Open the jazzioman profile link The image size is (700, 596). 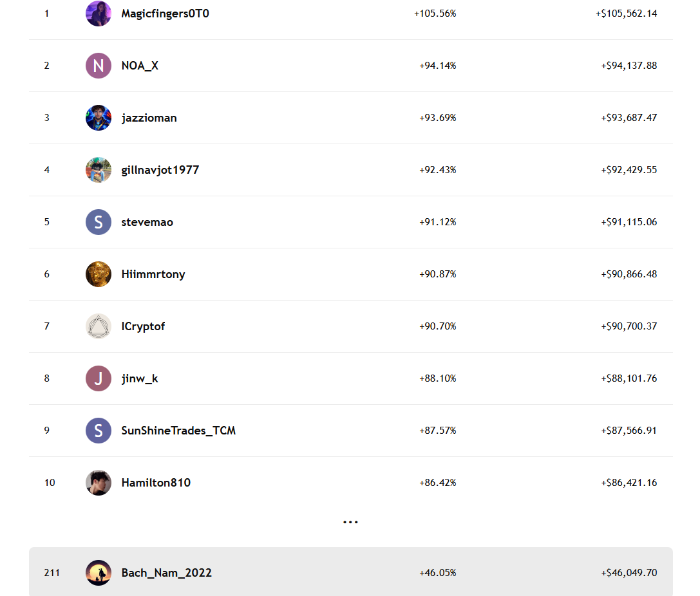pos(149,118)
